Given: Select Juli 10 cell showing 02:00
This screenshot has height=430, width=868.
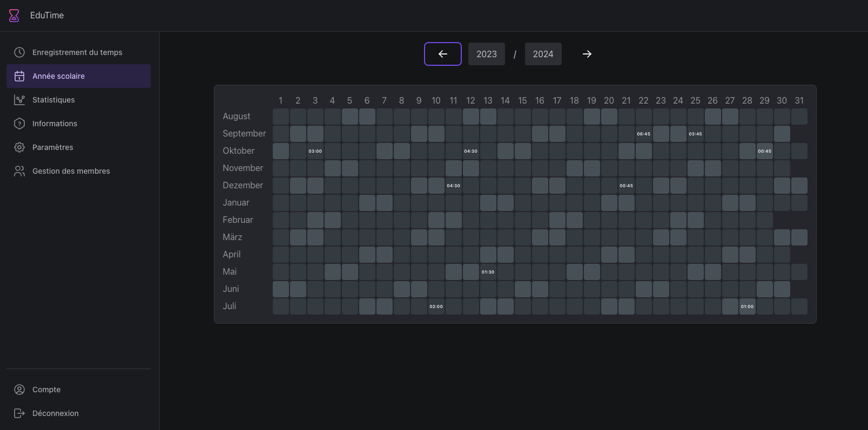Looking at the screenshot, I should [436, 306].
